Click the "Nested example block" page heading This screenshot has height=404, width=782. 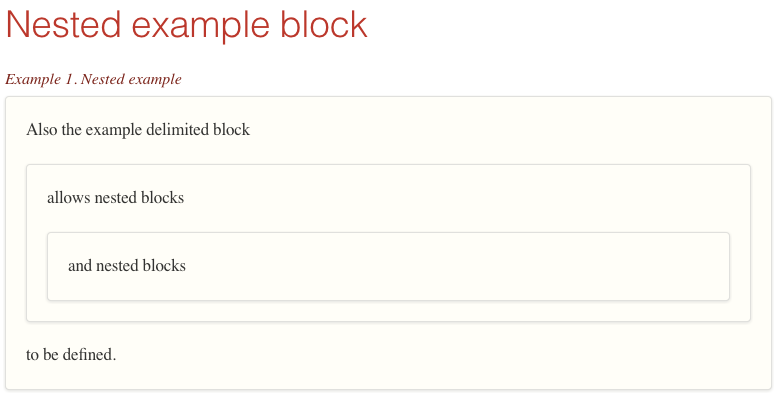(187, 26)
